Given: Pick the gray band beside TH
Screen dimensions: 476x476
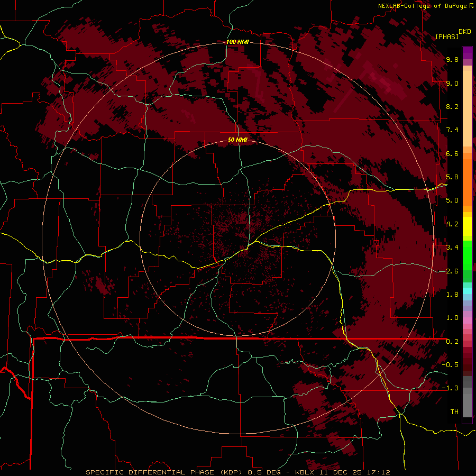Looking at the screenshot, I should tap(467, 407).
